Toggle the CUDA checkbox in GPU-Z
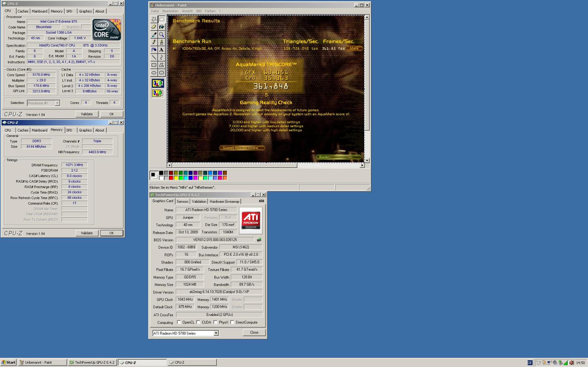 [x=198, y=322]
